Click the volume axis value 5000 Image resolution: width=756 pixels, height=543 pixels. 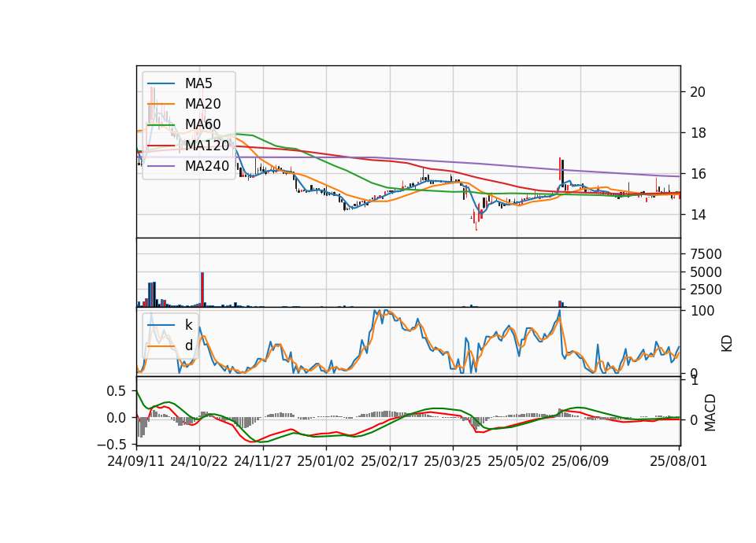pos(706,272)
